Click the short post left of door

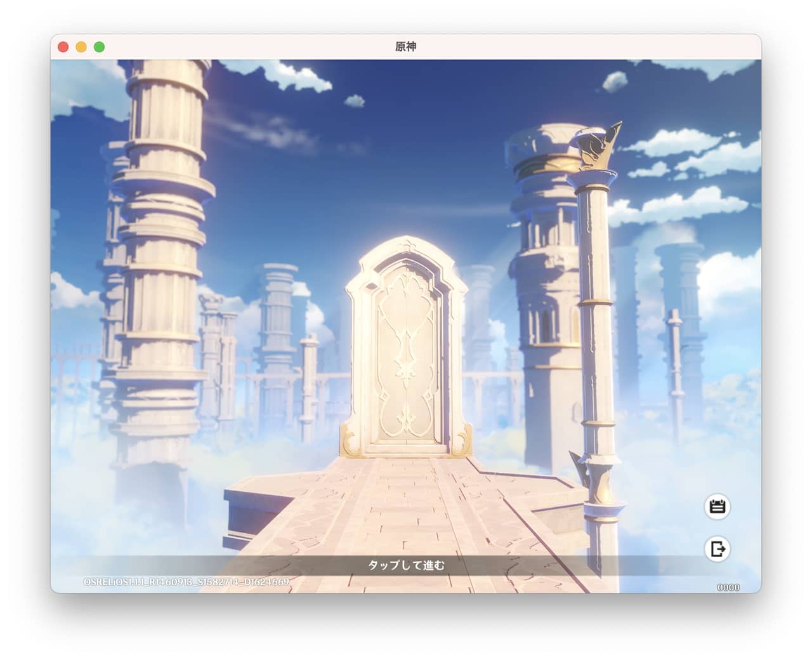pos(309,387)
